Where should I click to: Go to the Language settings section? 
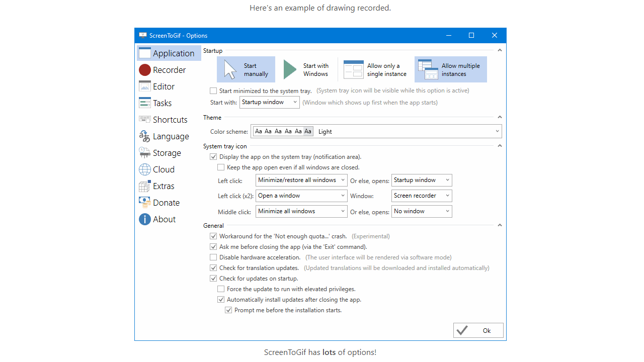171,136
